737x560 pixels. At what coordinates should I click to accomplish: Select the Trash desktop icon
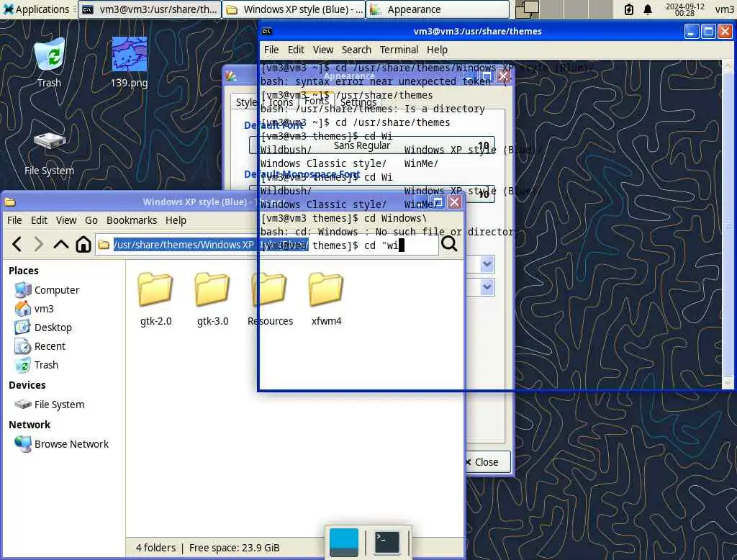click(x=50, y=62)
